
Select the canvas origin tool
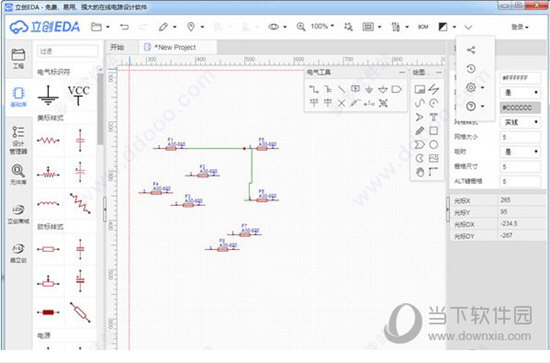pyautogui.click(x=434, y=172)
